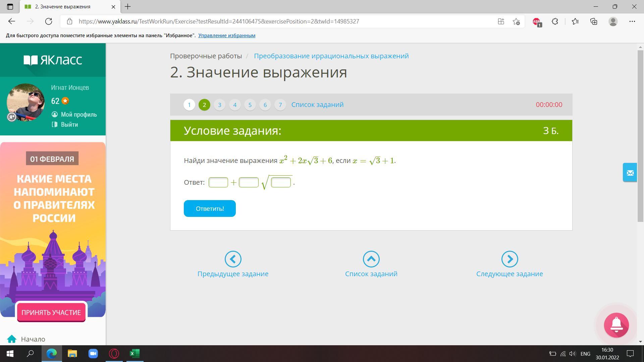Click the previous task arrow icon
The width and height of the screenshot is (644, 362).
233,259
